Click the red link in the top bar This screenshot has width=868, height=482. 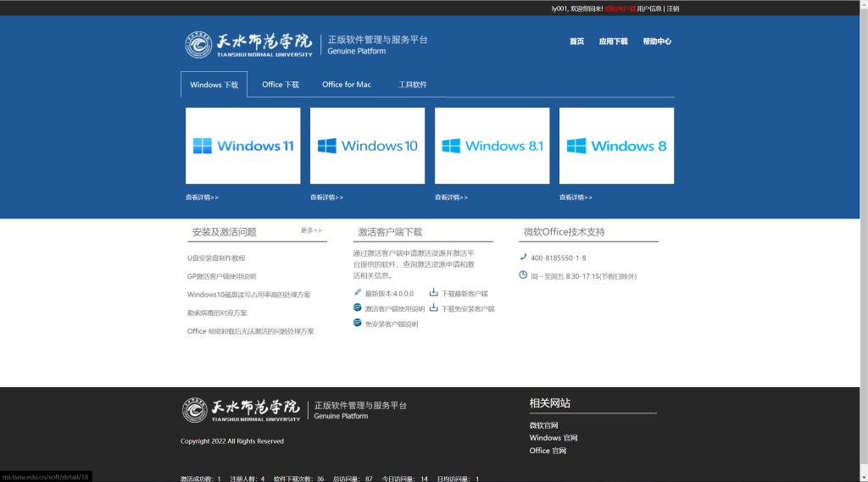(620, 8)
